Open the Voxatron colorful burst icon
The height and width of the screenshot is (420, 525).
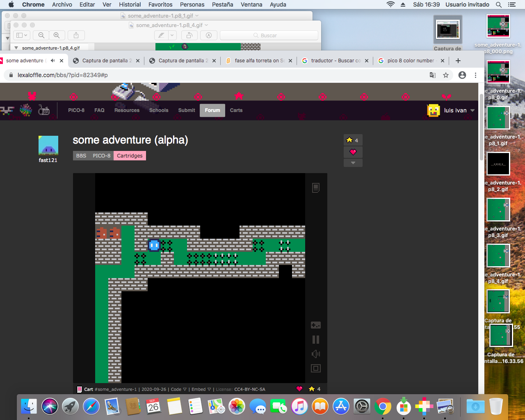(26, 110)
